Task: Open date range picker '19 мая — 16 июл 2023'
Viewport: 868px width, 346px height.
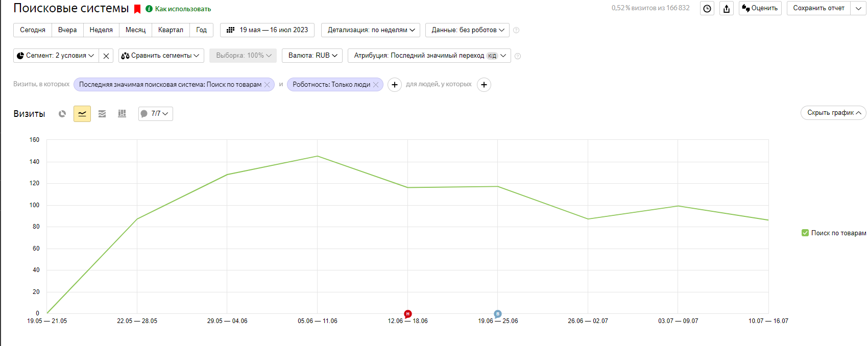Action: [x=267, y=30]
